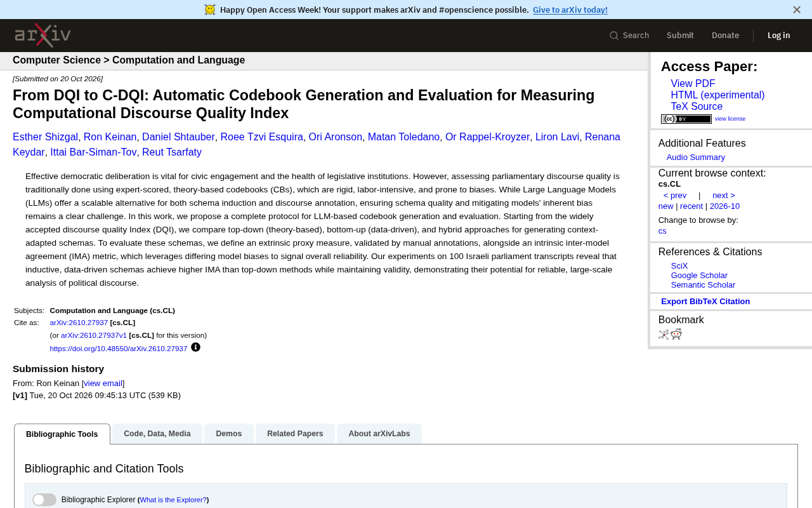This screenshot has height=508, width=812.
Task: Open View PDF link
Action: click(693, 84)
